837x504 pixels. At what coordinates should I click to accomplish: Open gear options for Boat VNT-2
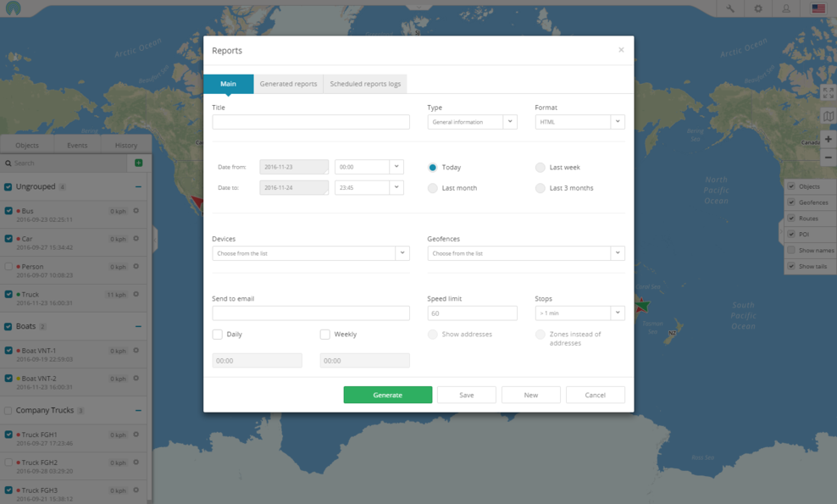[x=136, y=379]
